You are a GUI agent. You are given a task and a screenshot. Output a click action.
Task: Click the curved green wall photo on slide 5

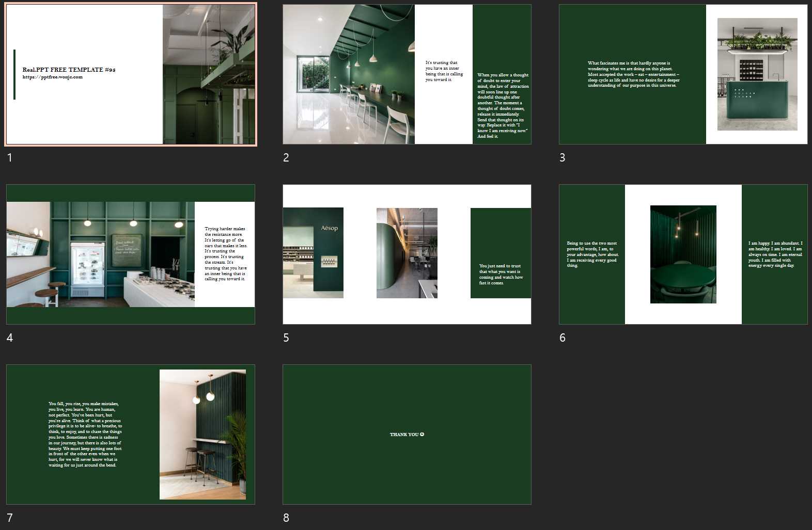(407, 253)
